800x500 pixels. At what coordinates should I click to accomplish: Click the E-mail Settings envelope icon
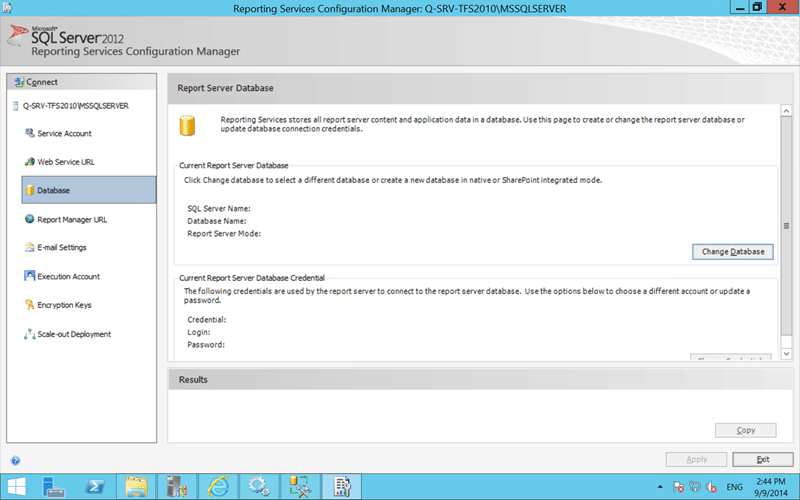point(30,247)
